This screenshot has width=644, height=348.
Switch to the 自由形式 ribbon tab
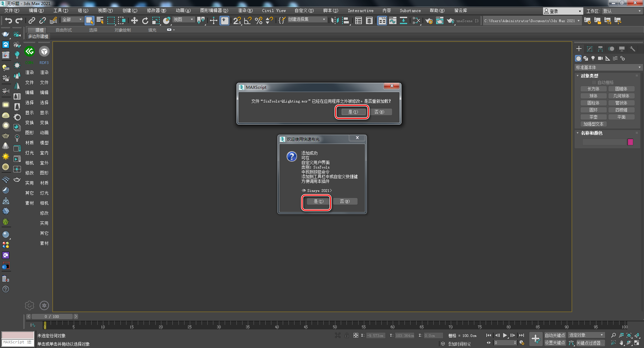click(x=64, y=30)
